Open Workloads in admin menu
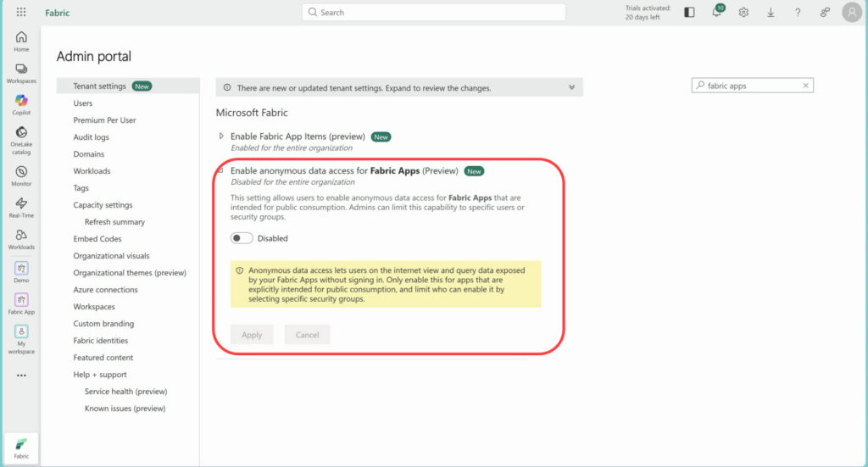Image resolution: width=868 pixels, height=467 pixels. (x=92, y=171)
